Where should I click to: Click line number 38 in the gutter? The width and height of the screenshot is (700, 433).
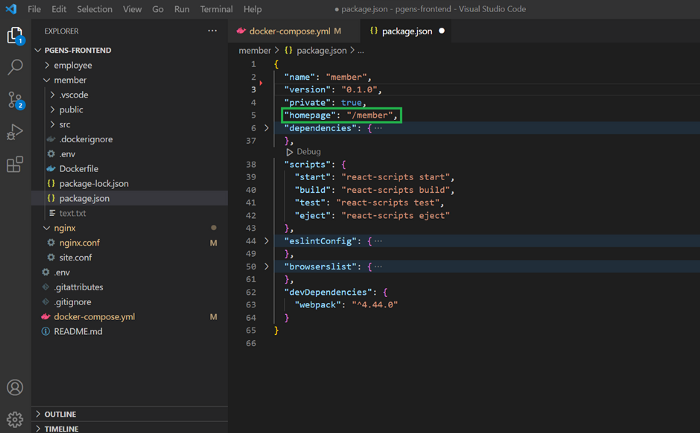(251, 164)
